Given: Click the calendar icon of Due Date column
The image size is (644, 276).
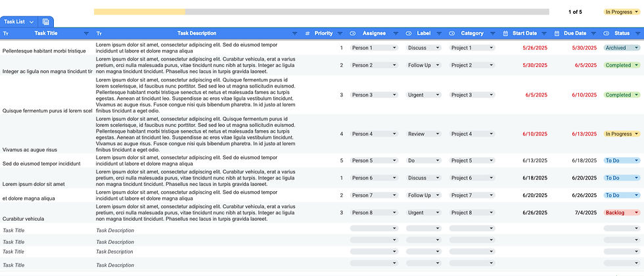Looking at the screenshot, I should click(557, 34).
